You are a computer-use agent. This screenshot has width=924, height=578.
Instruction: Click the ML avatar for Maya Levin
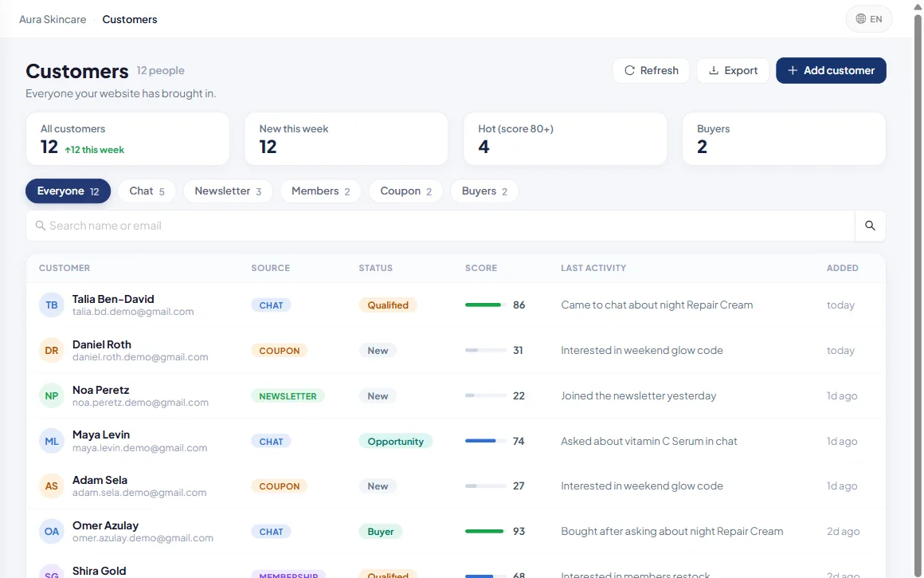pyautogui.click(x=51, y=441)
